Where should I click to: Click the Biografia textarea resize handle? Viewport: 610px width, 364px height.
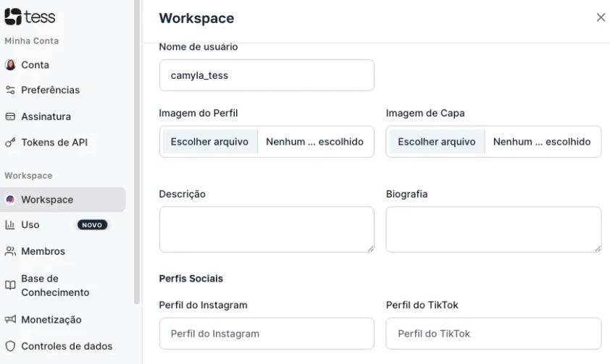(598, 249)
